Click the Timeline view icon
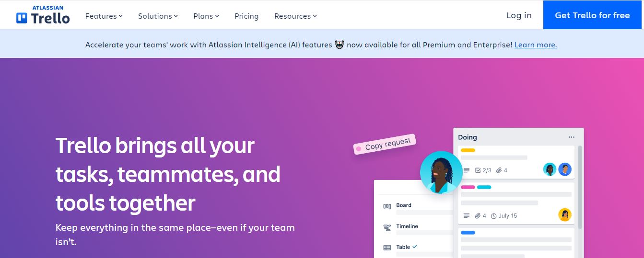Image resolution: width=644 pixels, height=258 pixels. pyautogui.click(x=387, y=227)
